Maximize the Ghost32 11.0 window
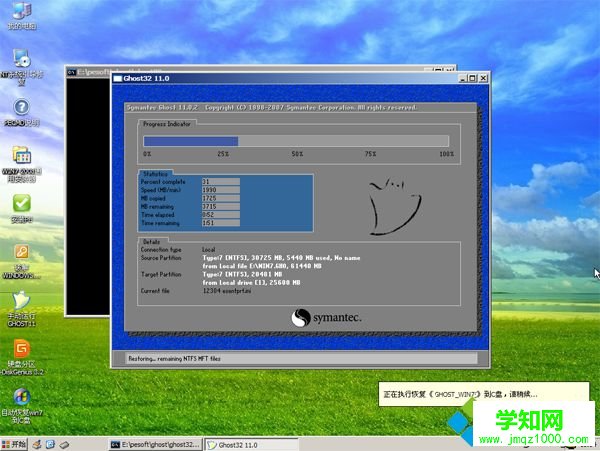 [x=473, y=78]
